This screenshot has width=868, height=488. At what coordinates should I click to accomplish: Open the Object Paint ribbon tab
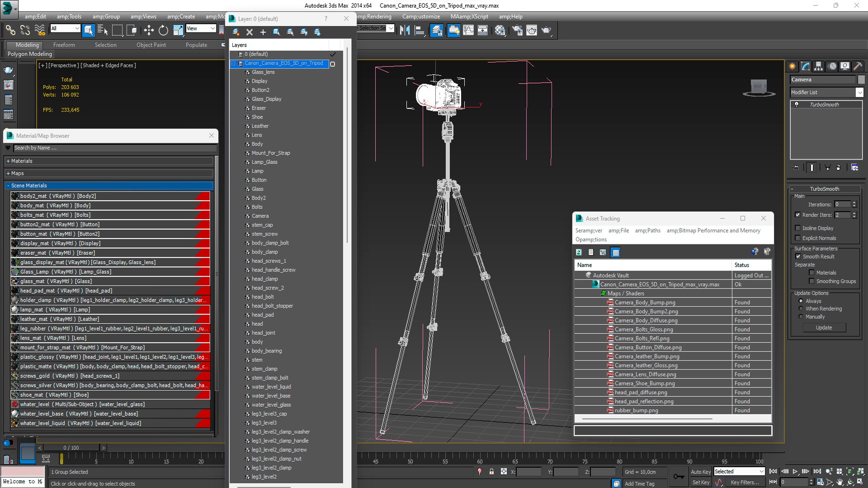coord(151,45)
